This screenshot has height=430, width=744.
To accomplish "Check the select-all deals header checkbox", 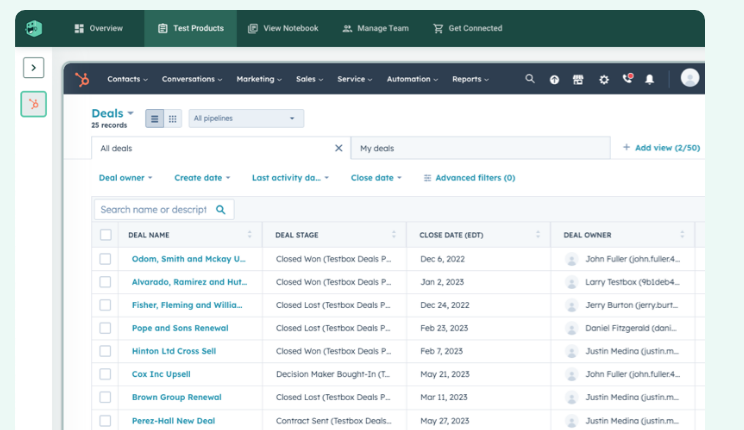I will (x=106, y=235).
